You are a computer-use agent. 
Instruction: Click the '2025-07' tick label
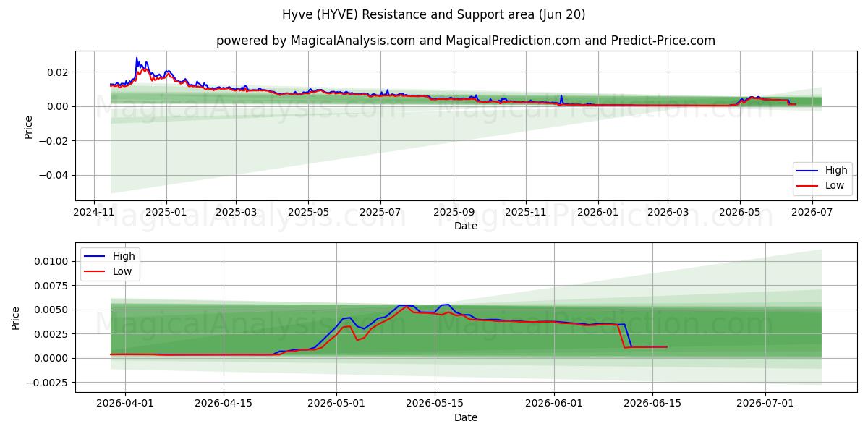point(381,213)
